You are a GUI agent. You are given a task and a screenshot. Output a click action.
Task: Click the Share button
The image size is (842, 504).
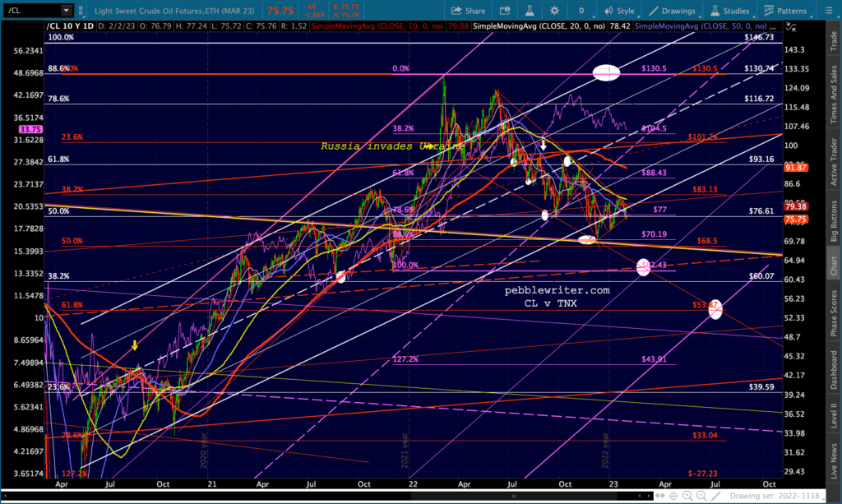coord(468,11)
